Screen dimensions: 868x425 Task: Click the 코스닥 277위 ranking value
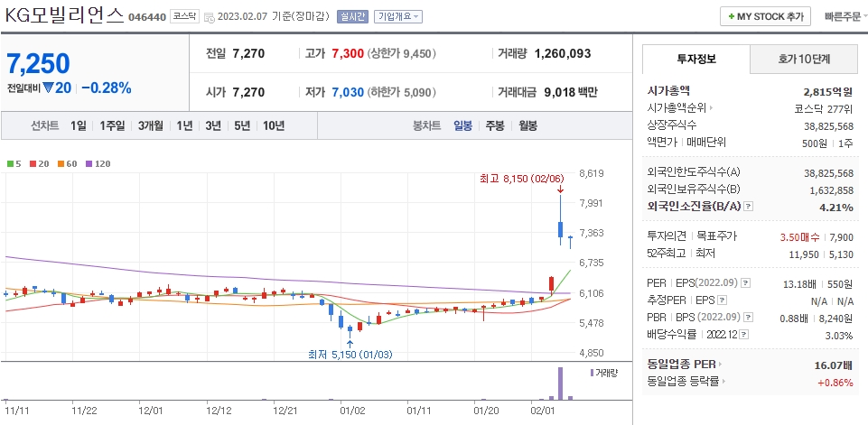click(x=823, y=108)
